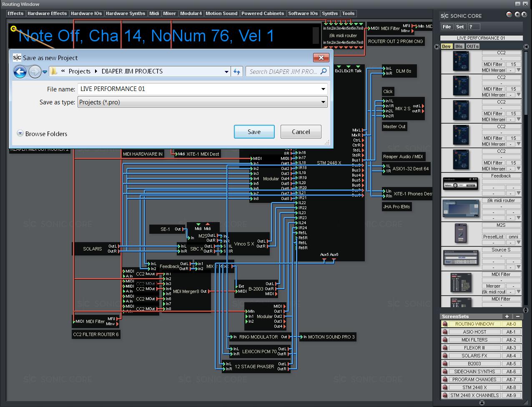Click Save in the Save as new Project dialog

[x=254, y=131]
